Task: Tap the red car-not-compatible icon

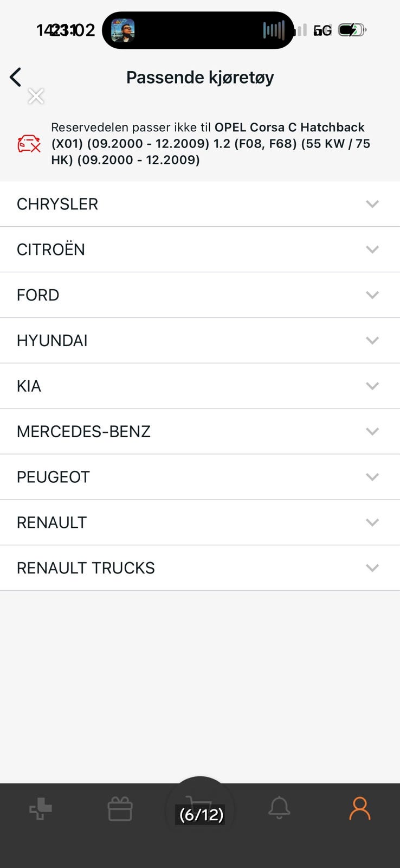Action: pos(29,144)
